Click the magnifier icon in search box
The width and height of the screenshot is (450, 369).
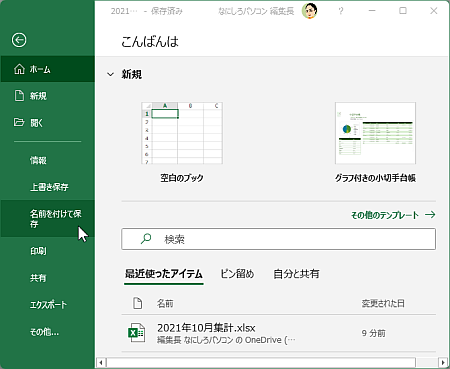(x=146, y=239)
